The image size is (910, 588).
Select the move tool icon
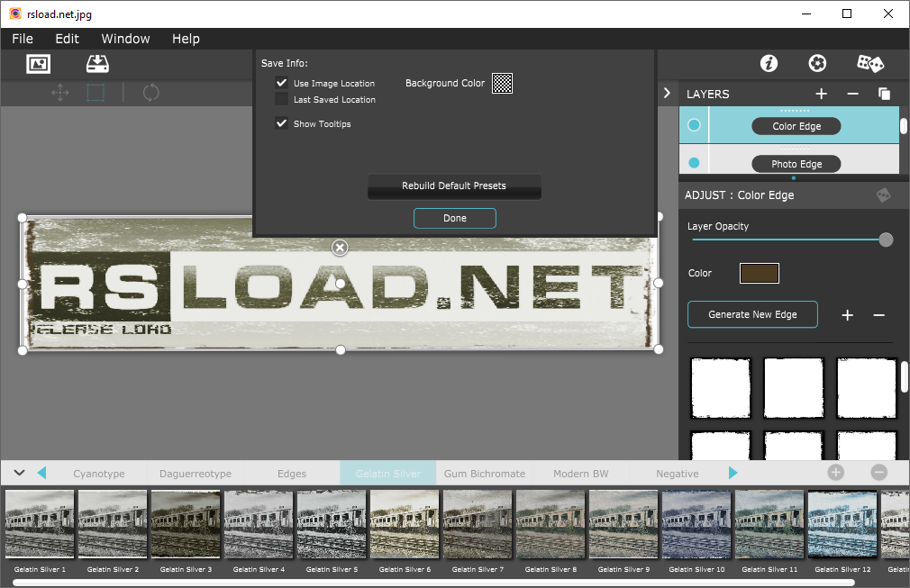pyautogui.click(x=59, y=93)
